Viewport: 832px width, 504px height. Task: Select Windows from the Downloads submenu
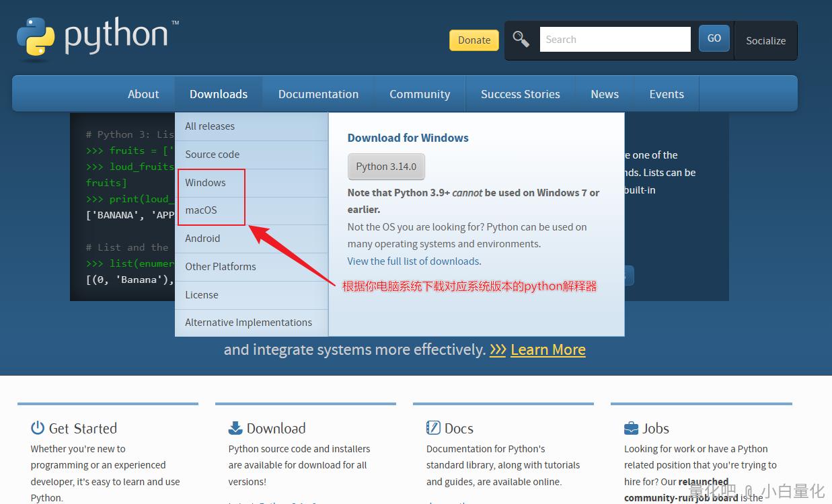click(x=205, y=183)
